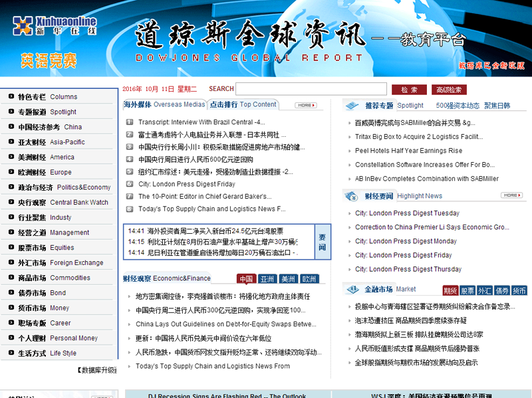Select the 外汇 tab in Market
Screen dimensions: 532x398
pyautogui.click(x=485, y=290)
